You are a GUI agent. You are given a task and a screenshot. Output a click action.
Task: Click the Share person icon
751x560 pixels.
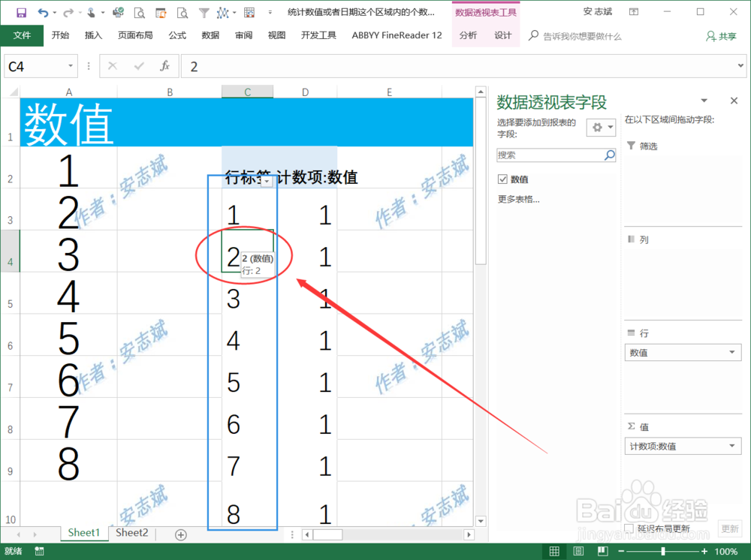(x=710, y=36)
